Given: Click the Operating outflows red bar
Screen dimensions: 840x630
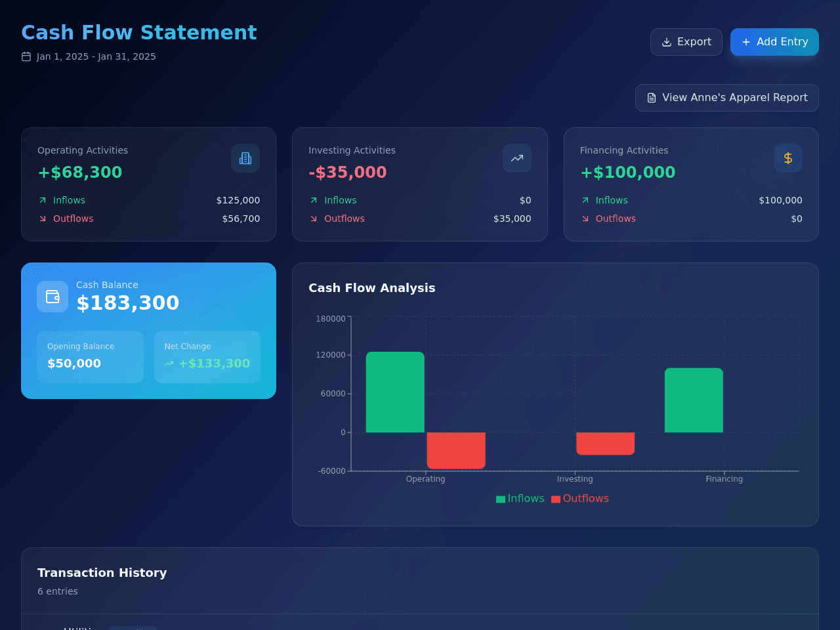Looking at the screenshot, I should pyautogui.click(x=456, y=451).
